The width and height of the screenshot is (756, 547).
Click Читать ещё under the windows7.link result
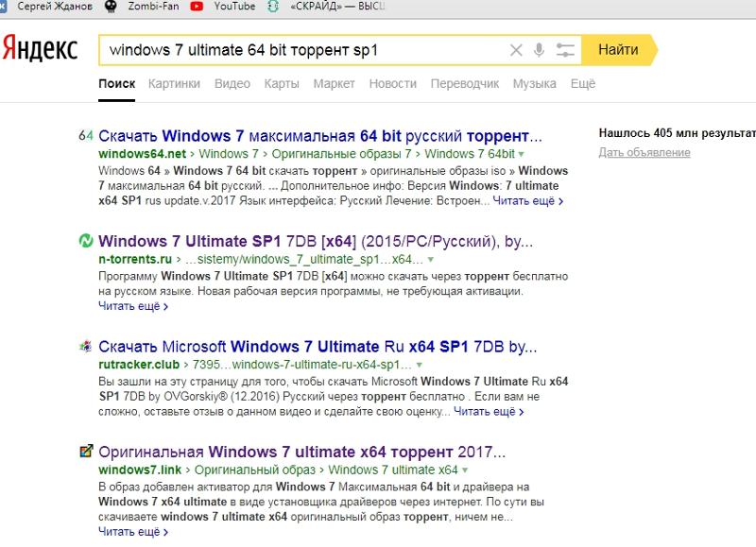[x=133, y=532]
